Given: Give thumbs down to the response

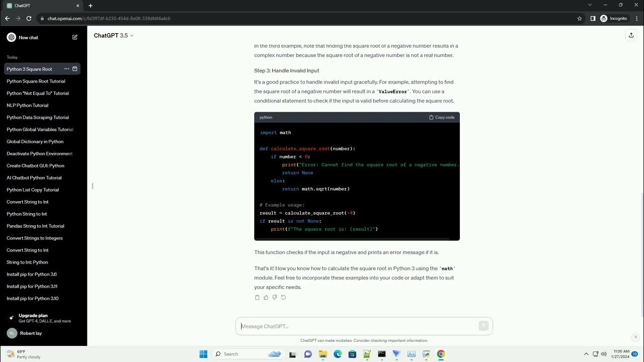Looking at the screenshot, I should tap(274, 297).
